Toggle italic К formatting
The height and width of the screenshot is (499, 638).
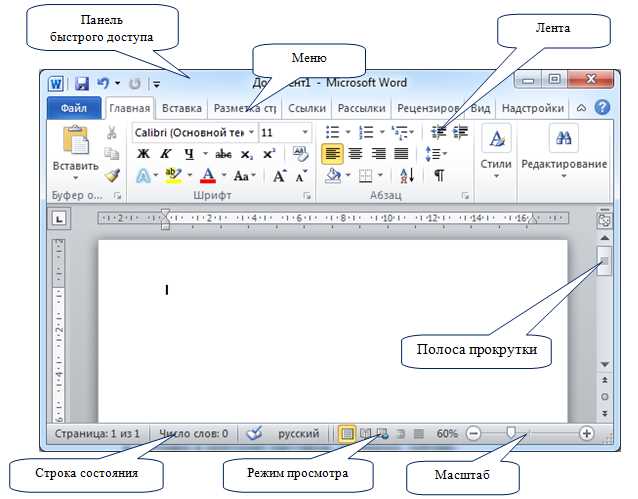(x=165, y=154)
